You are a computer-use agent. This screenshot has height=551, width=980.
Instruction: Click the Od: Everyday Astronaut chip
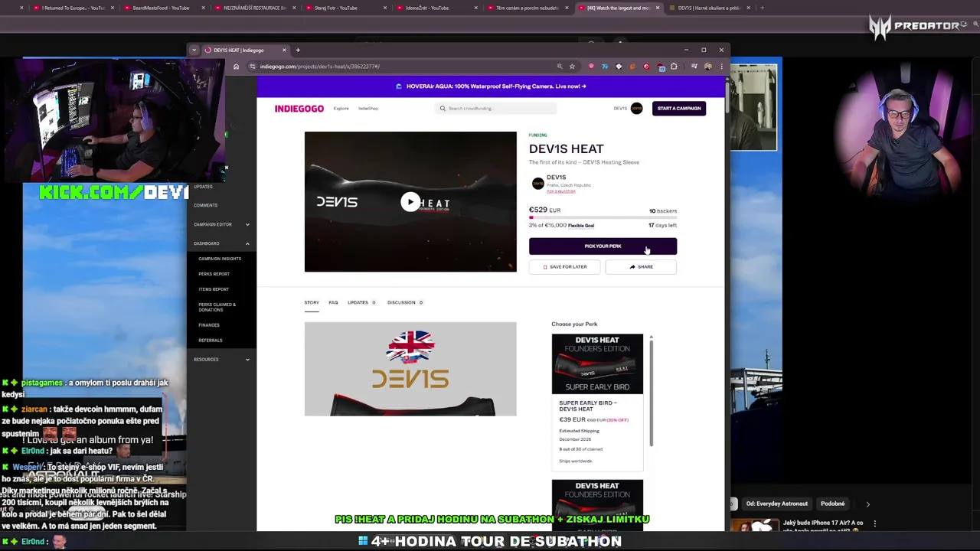(776, 504)
